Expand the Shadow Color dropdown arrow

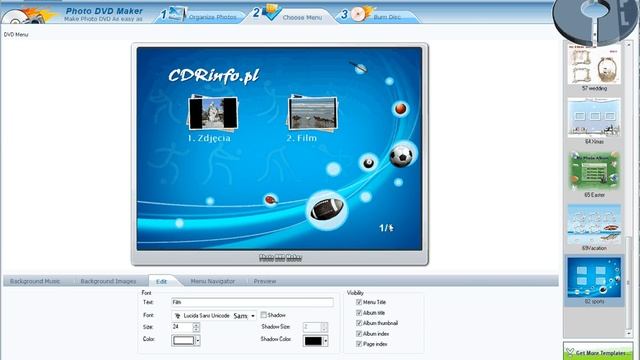(x=326, y=341)
